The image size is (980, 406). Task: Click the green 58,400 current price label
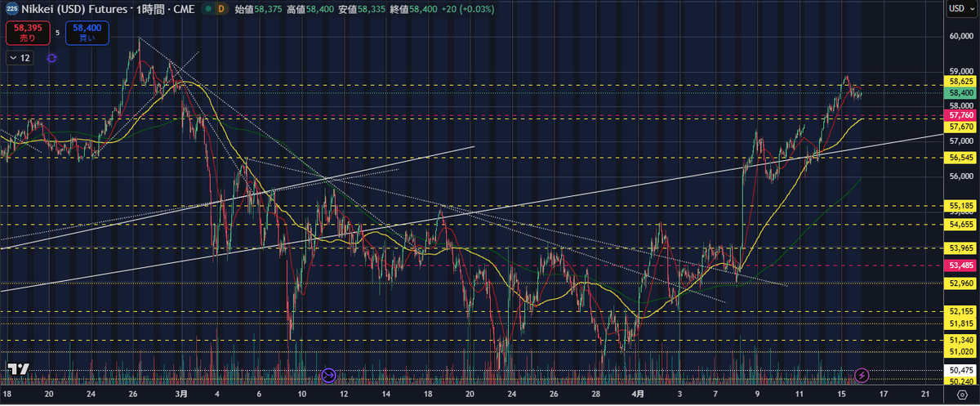(960, 94)
